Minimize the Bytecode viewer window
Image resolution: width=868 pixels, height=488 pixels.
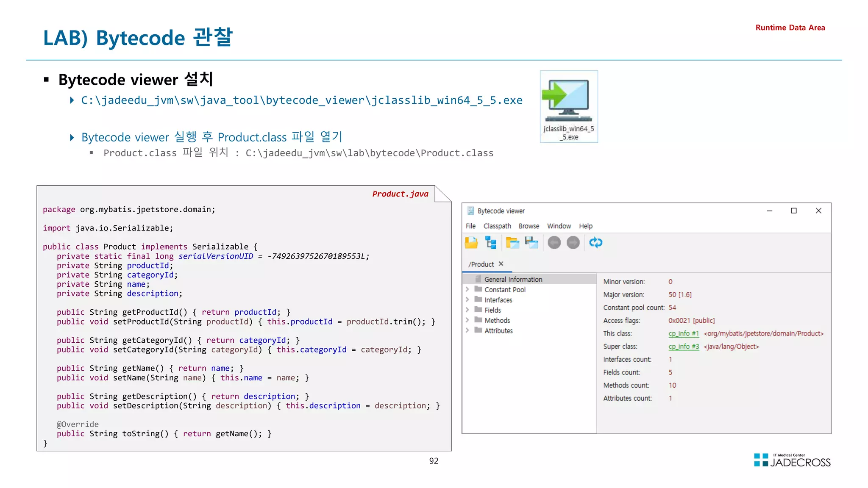[x=769, y=211]
